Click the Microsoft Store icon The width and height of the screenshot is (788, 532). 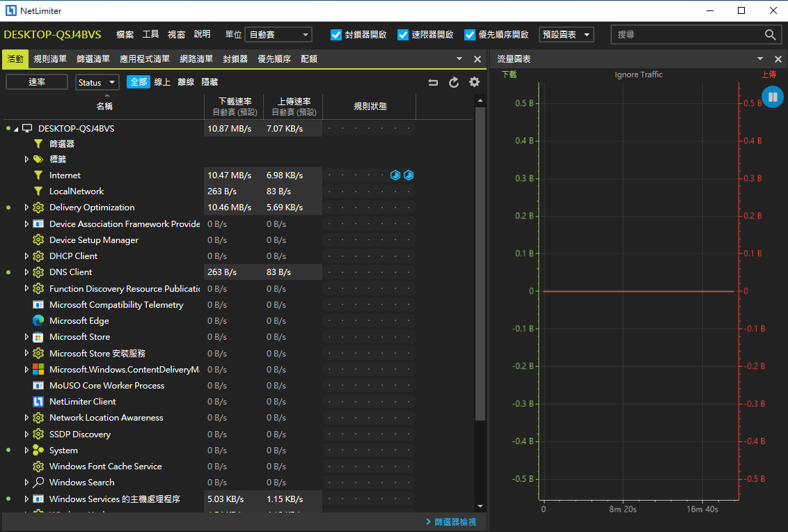pyautogui.click(x=38, y=337)
